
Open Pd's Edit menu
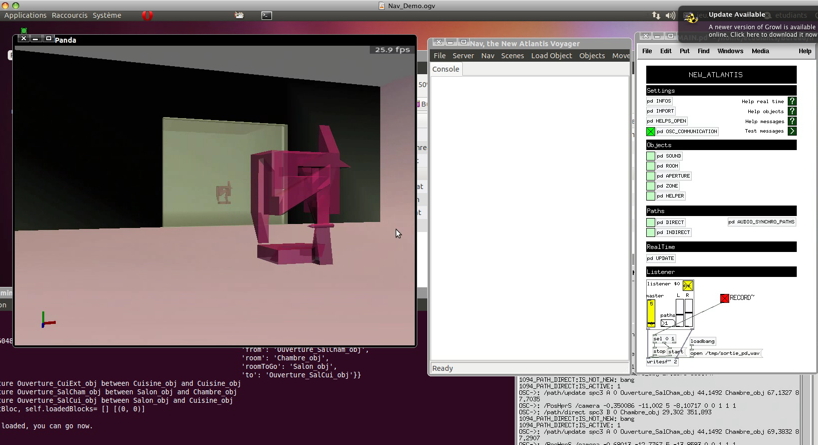click(x=666, y=51)
